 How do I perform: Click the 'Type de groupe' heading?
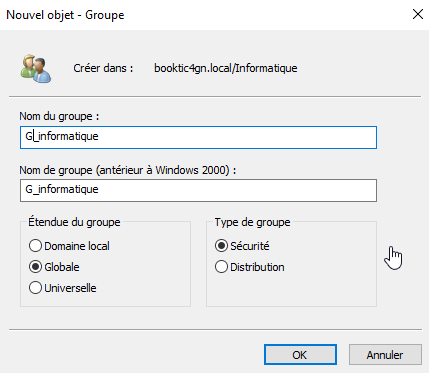[252, 222]
